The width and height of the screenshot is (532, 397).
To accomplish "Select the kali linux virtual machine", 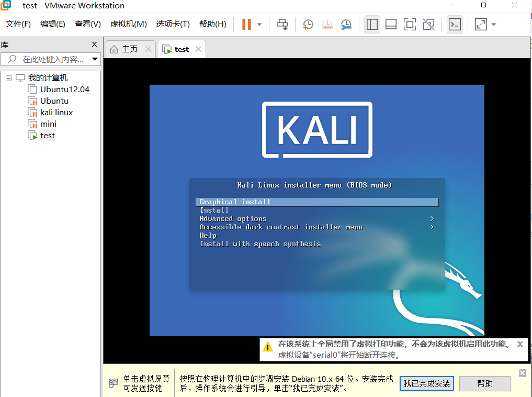I will click(56, 113).
